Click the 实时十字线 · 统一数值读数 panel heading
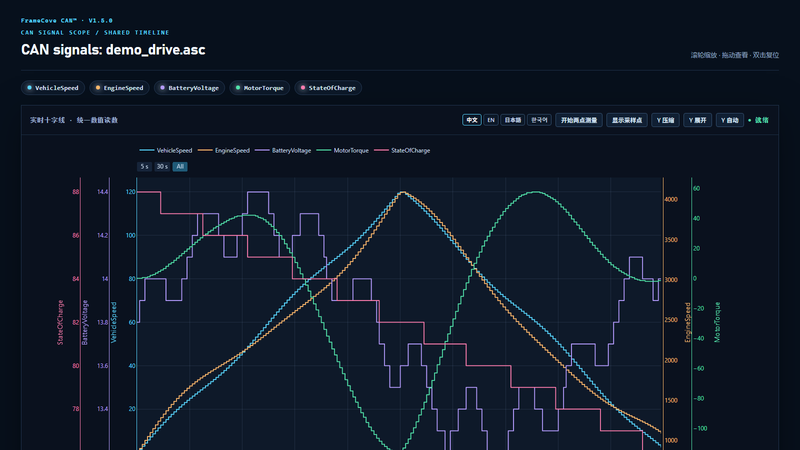This screenshot has width=800, height=450. 74,120
